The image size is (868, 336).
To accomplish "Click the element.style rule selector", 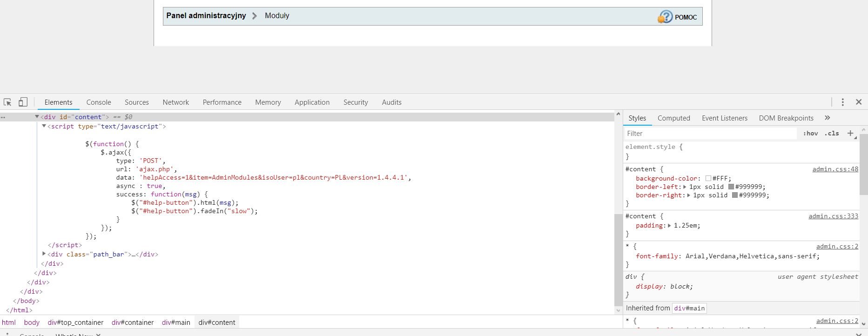I will click(x=650, y=147).
